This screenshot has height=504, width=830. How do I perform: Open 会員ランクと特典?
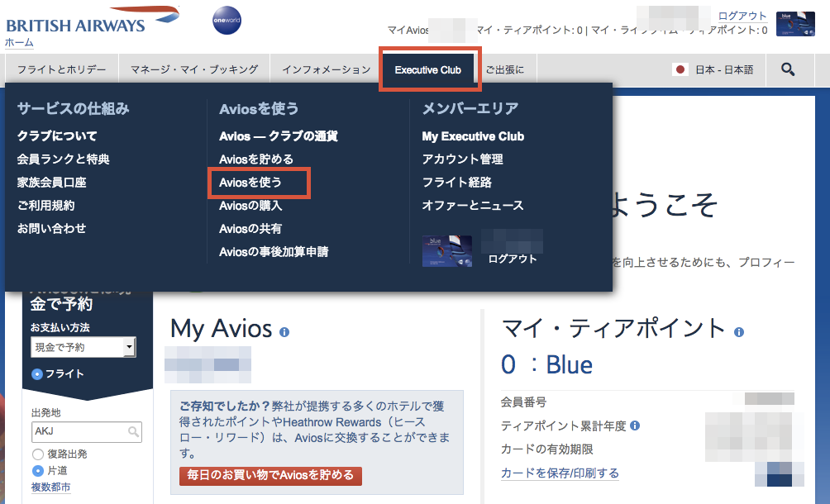point(63,159)
